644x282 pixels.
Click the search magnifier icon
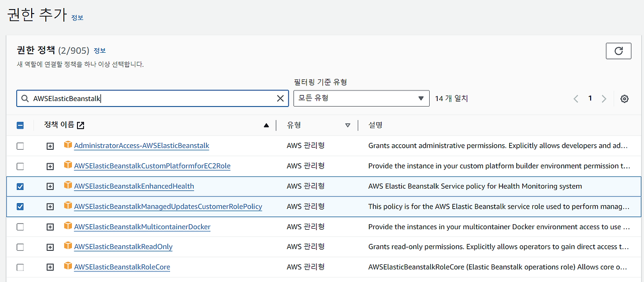tap(25, 99)
